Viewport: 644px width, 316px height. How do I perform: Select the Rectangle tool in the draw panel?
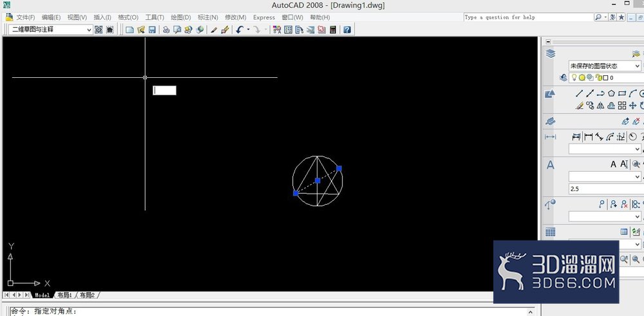click(x=622, y=93)
